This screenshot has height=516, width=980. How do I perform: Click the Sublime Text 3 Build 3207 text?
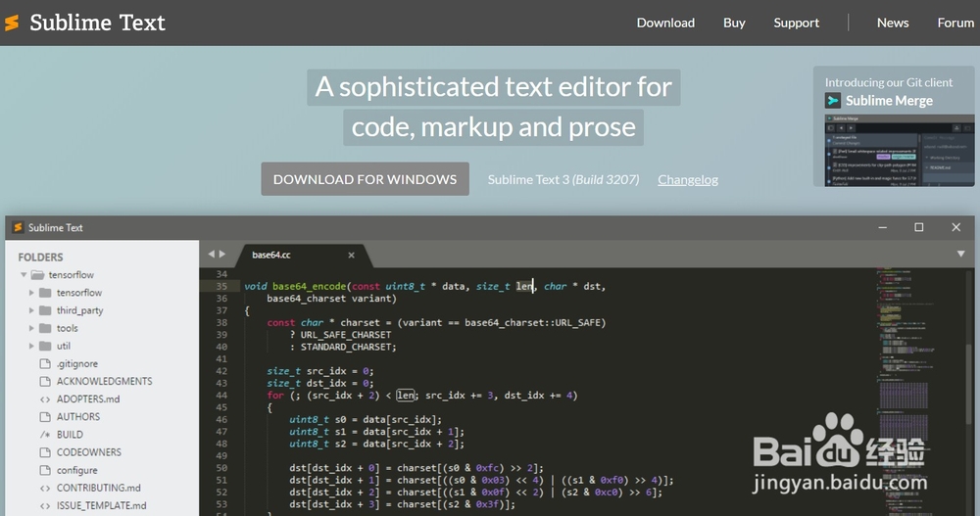pyautogui.click(x=563, y=179)
